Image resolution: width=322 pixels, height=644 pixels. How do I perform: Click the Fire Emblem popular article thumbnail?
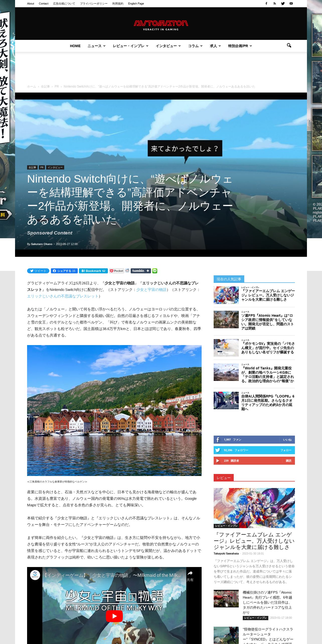(226, 295)
